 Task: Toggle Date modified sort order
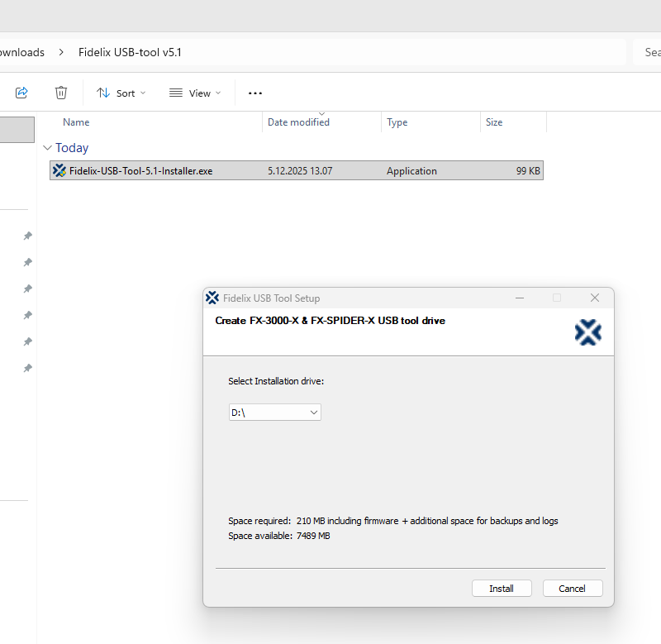[298, 122]
